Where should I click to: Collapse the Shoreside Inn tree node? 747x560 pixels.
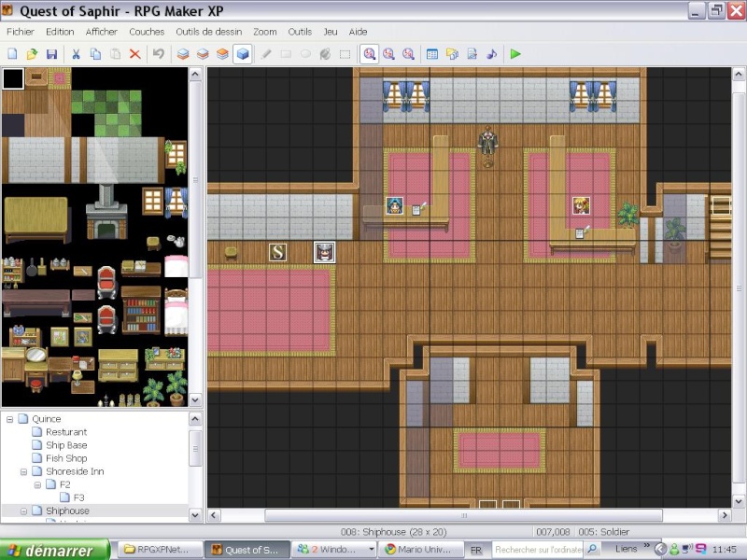click(23, 472)
